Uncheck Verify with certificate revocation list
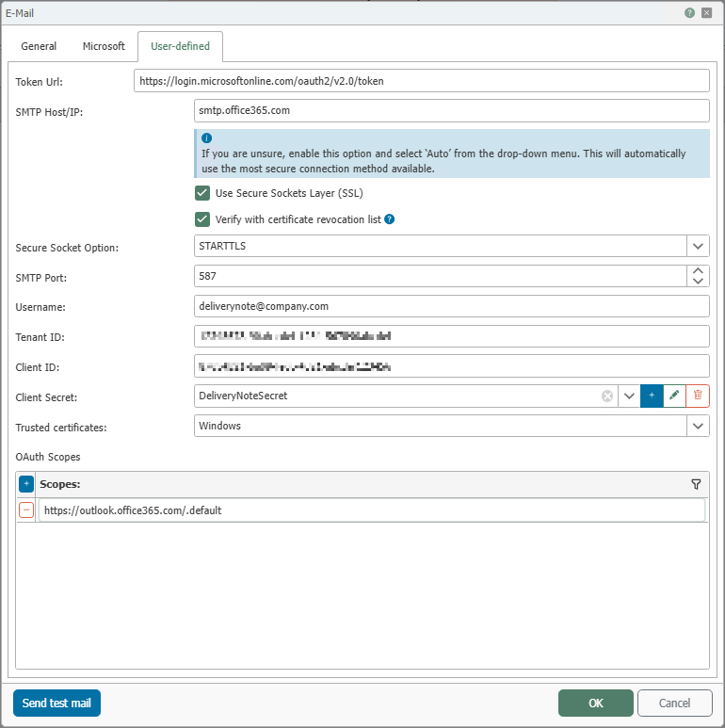 (202, 219)
